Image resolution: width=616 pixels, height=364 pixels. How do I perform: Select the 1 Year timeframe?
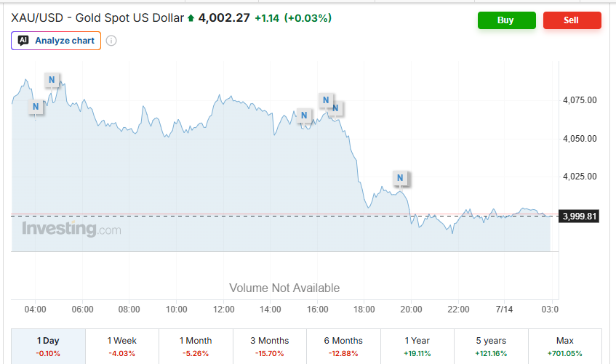click(x=417, y=347)
